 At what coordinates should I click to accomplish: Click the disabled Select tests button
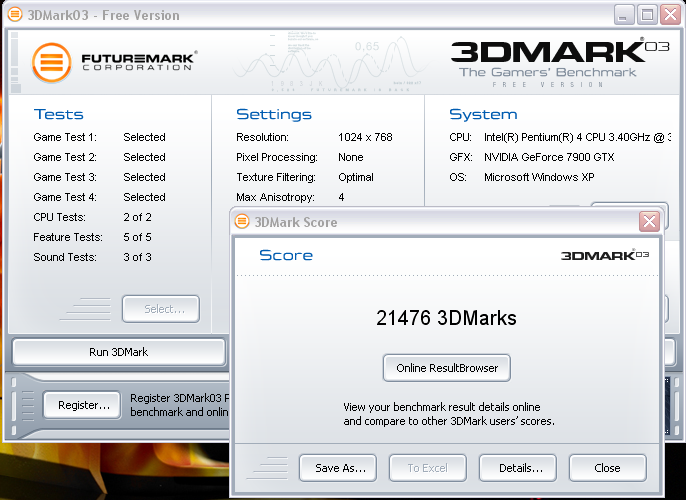pyautogui.click(x=161, y=309)
